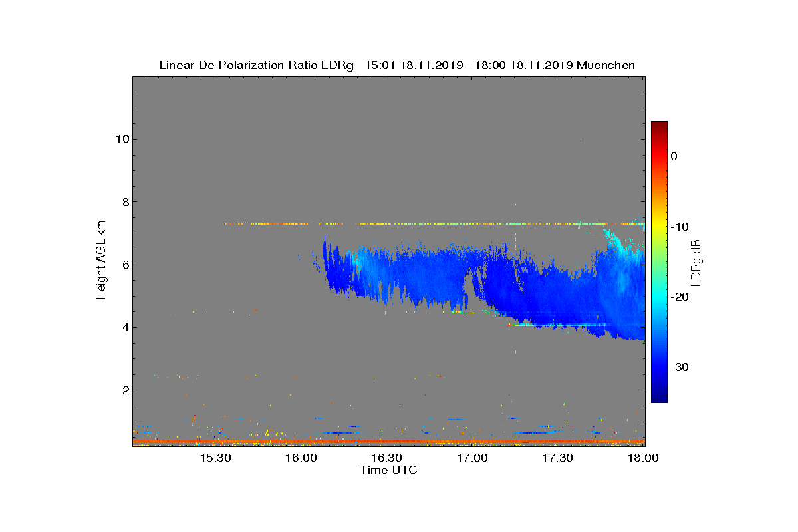Click the 17:00 time tick label
The width and height of the screenshot is (798, 532).
472,458
